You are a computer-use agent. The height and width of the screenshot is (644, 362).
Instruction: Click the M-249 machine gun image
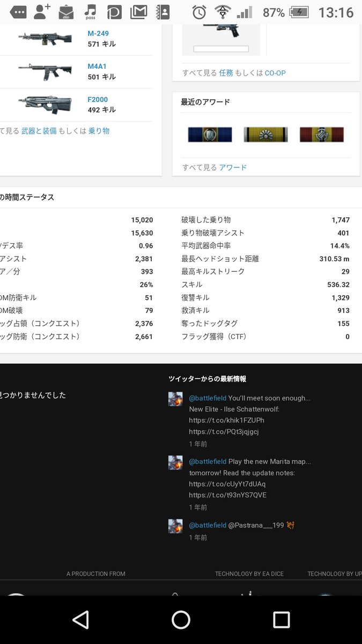45,38
